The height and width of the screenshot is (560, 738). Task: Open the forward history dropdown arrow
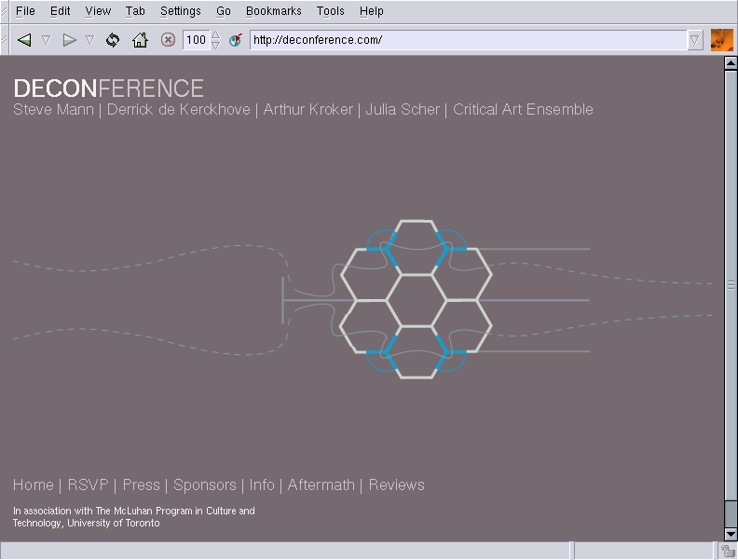(89, 40)
